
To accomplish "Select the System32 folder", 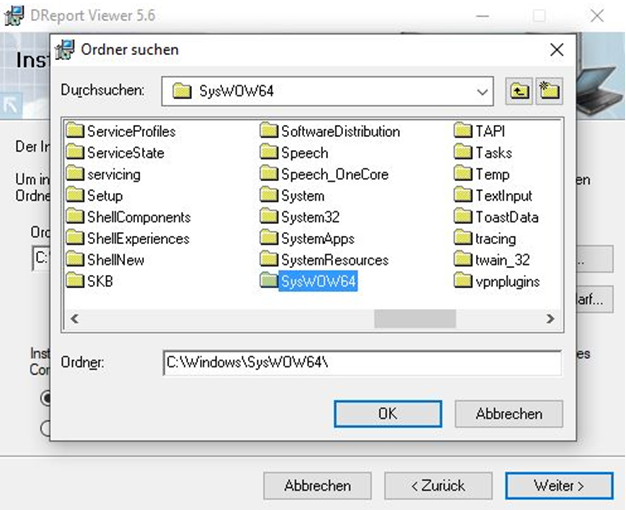I will 300,217.
